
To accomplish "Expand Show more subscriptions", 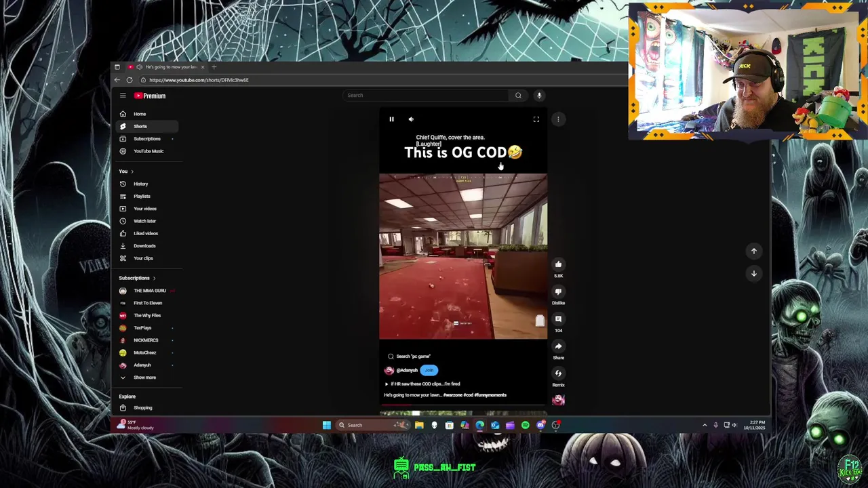I will click(146, 378).
